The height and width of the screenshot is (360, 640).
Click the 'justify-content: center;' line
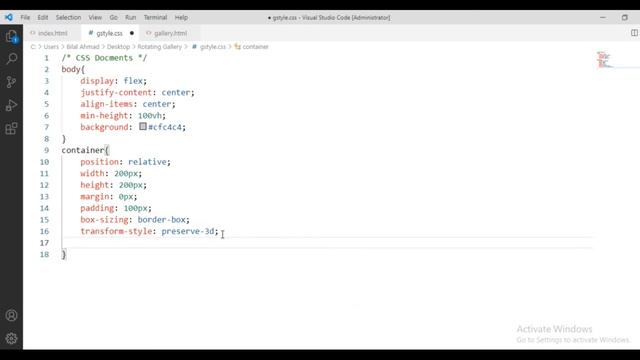pos(138,93)
